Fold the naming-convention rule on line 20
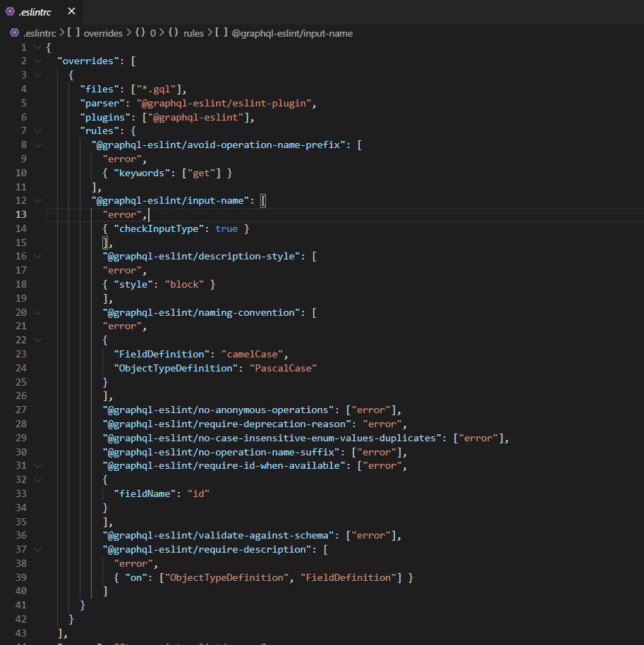644x645 pixels. click(37, 312)
